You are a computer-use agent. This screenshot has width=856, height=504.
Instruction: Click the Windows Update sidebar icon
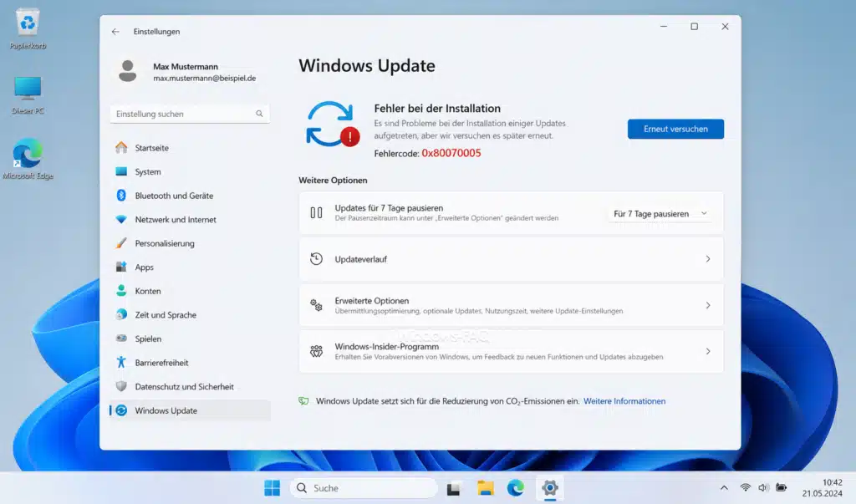coord(121,410)
